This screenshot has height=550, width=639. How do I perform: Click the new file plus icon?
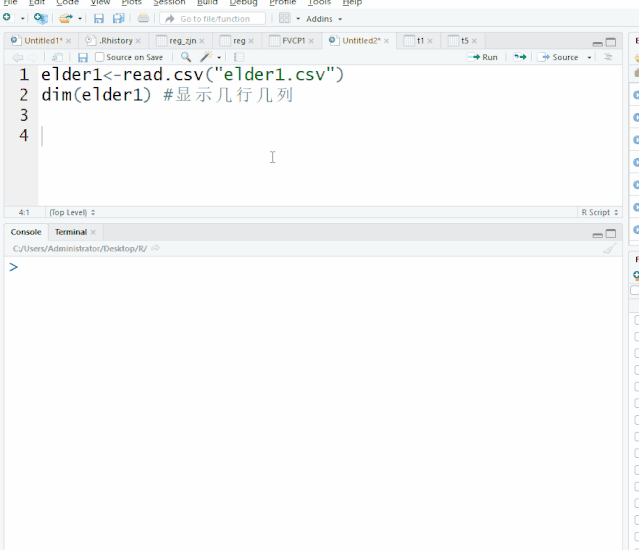point(8,18)
